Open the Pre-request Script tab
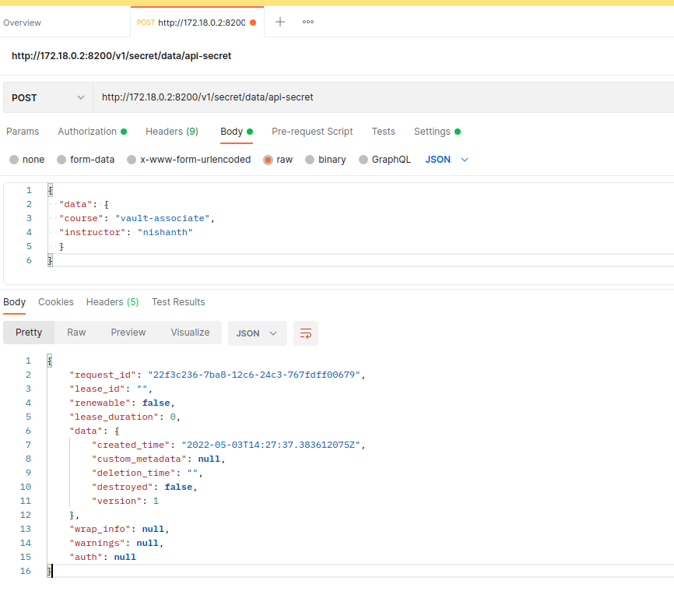 coord(312,132)
